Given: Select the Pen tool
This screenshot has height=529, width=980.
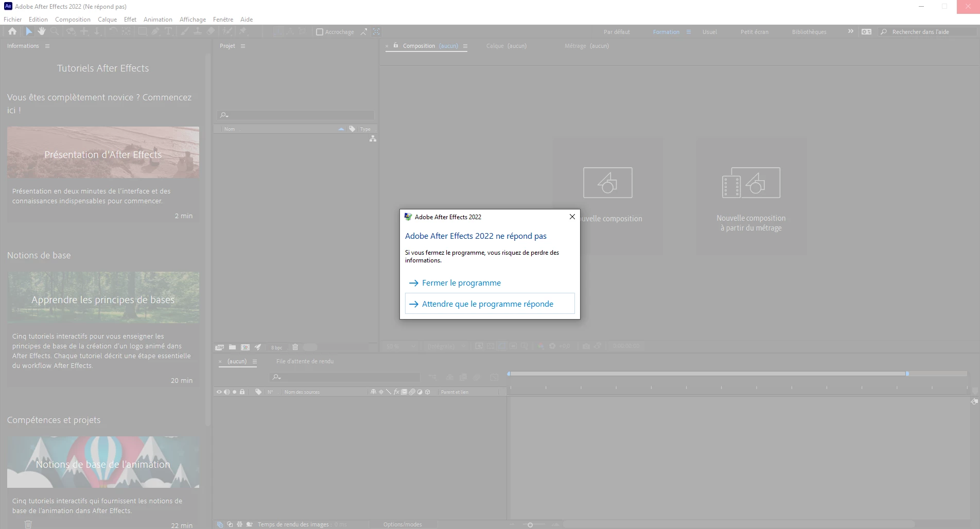Looking at the screenshot, I should pos(155,31).
